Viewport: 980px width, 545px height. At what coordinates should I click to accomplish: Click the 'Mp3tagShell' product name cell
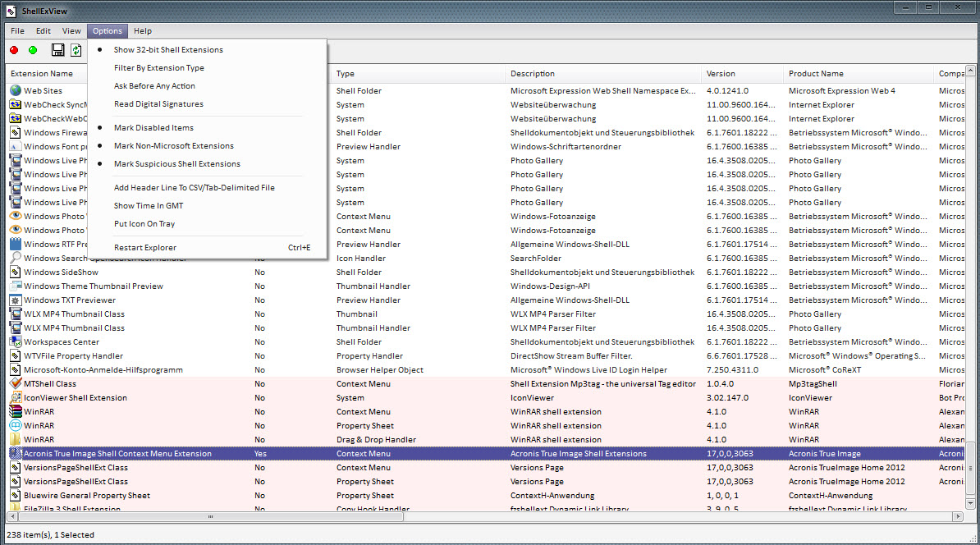813,384
